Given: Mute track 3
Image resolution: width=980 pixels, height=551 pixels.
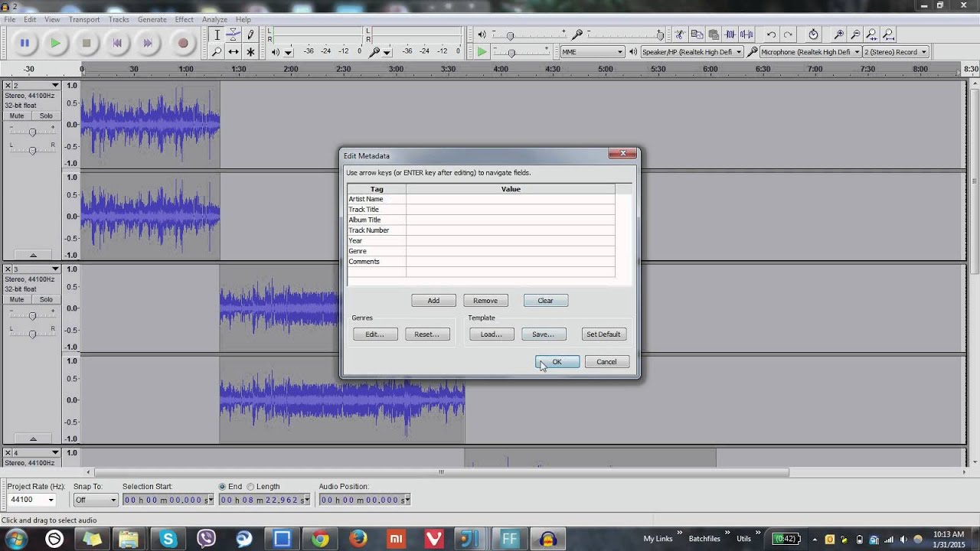Looking at the screenshot, I should pos(17,299).
